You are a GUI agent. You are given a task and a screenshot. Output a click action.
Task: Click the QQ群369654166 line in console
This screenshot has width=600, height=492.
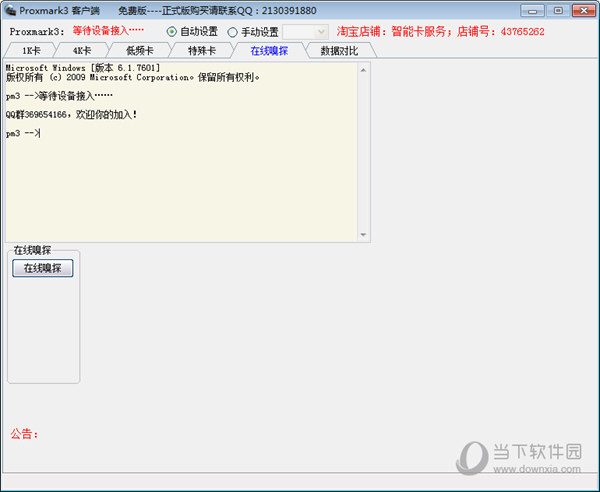pos(72,114)
